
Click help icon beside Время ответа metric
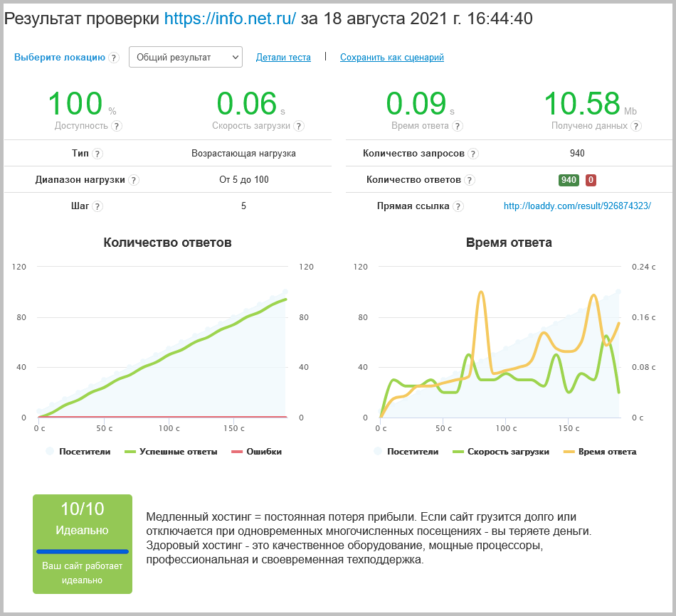458,126
